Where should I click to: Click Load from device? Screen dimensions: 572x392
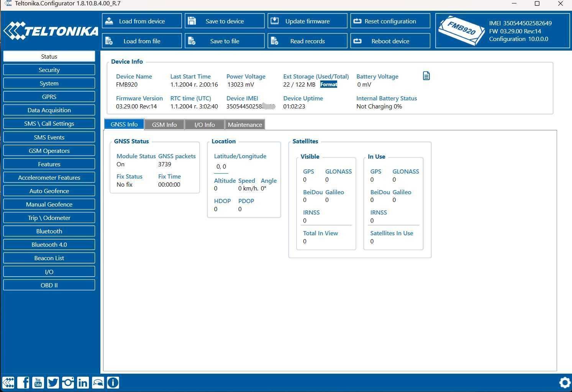coord(142,21)
